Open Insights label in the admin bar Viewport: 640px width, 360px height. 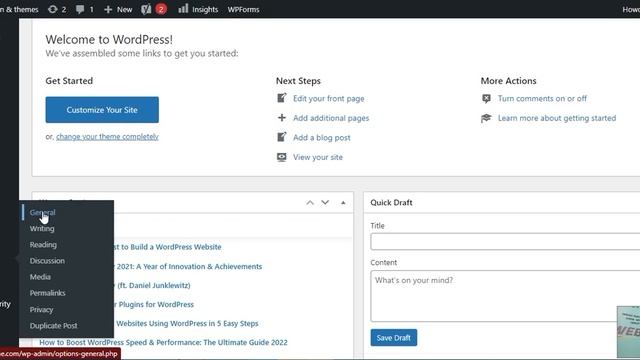(x=205, y=9)
